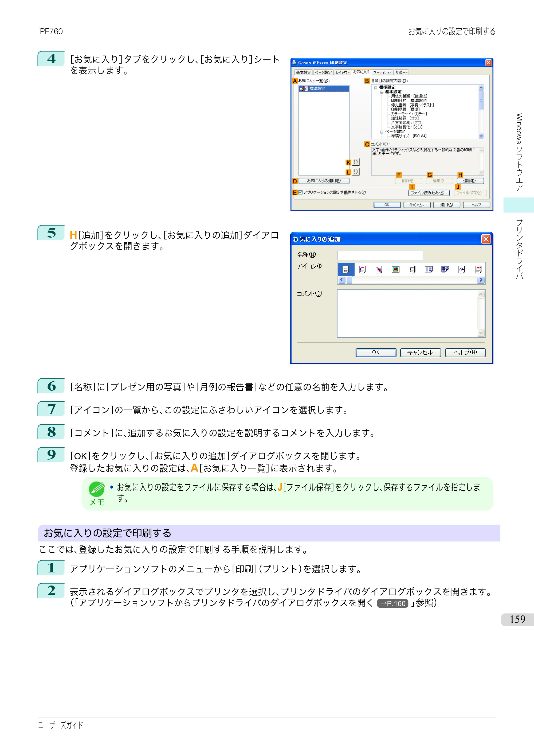Image resolution: width=534 pixels, height=756 pixels.
Task: Click the icon list right scroll arrow
Action: tap(481, 280)
